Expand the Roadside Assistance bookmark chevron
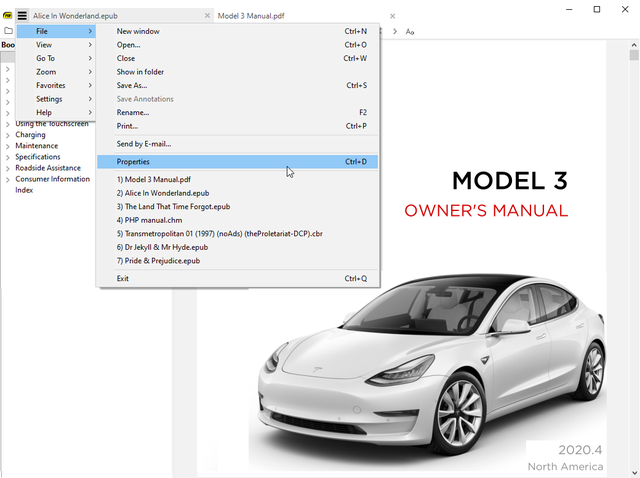This screenshot has width=640, height=478. 8,168
